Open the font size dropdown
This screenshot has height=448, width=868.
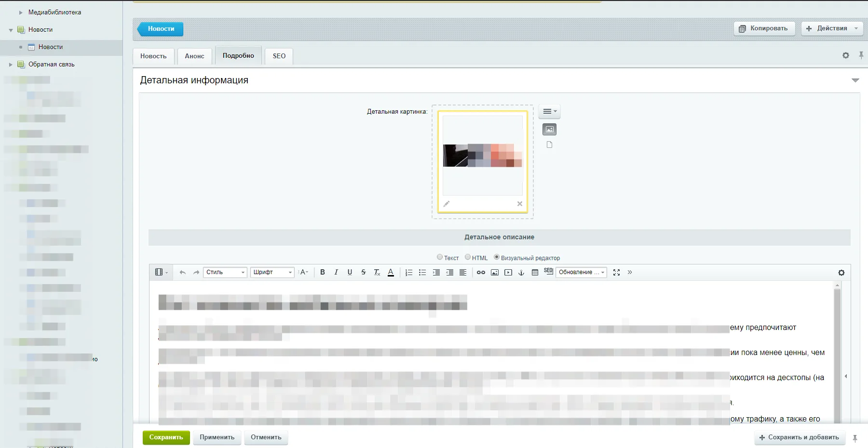pyautogui.click(x=304, y=272)
